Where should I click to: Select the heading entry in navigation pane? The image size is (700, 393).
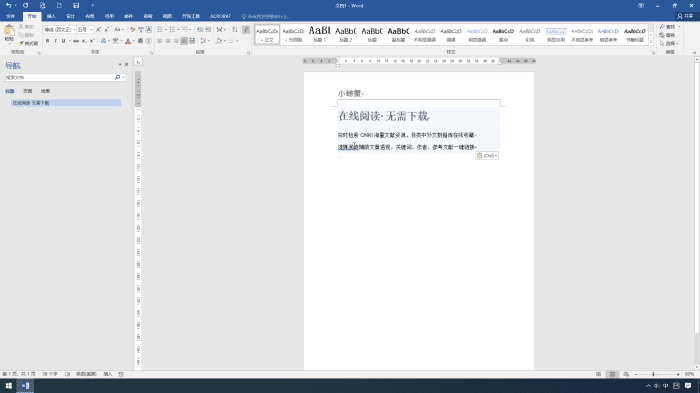[x=66, y=103]
